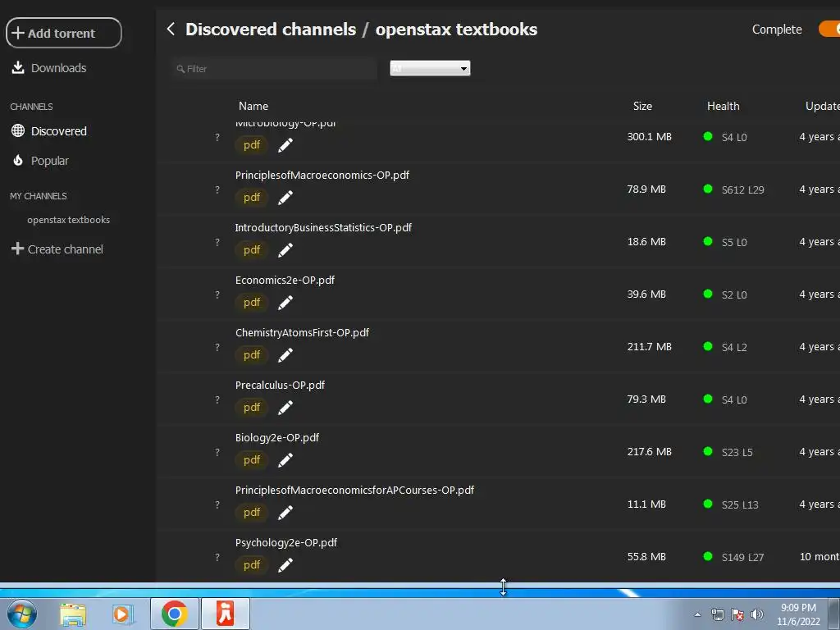Edit tags for PrinciplesofMacroeconomics-OP.pdf with pencil icon
Viewport: 840px width, 630px height.
(x=285, y=198)
